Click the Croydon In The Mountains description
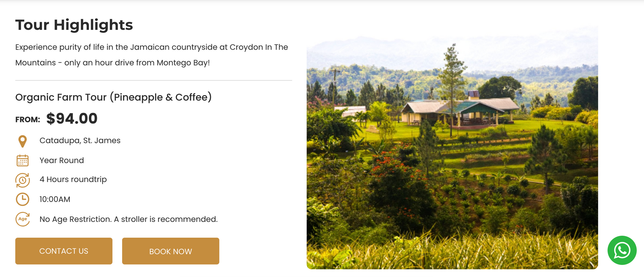644x277 pixels. click(152, 55)
